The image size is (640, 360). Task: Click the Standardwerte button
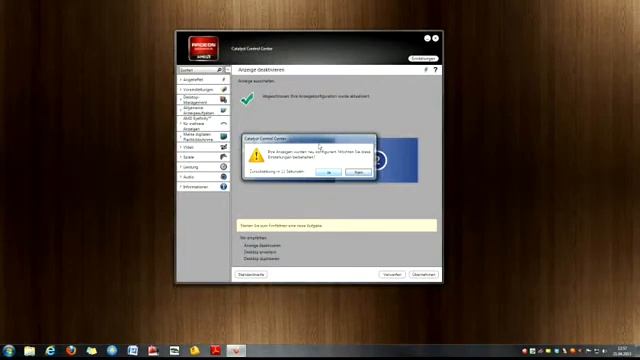(x=251, y=275)
